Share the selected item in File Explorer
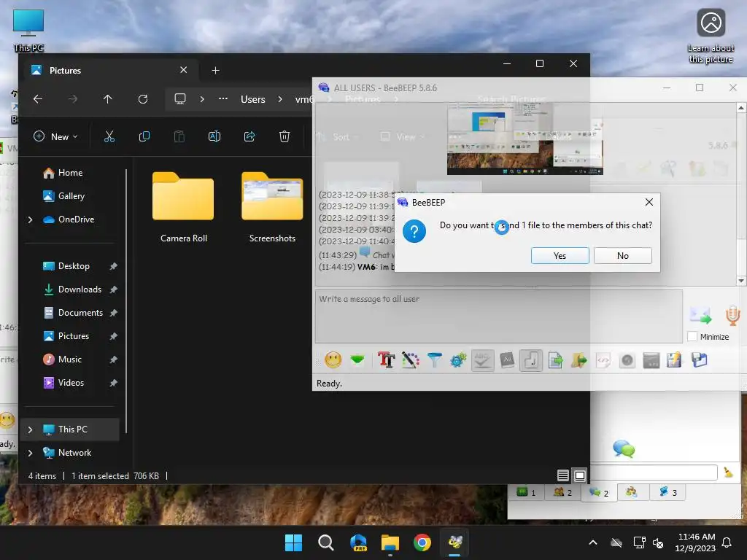747x560 pixels. tap(249, 136)
